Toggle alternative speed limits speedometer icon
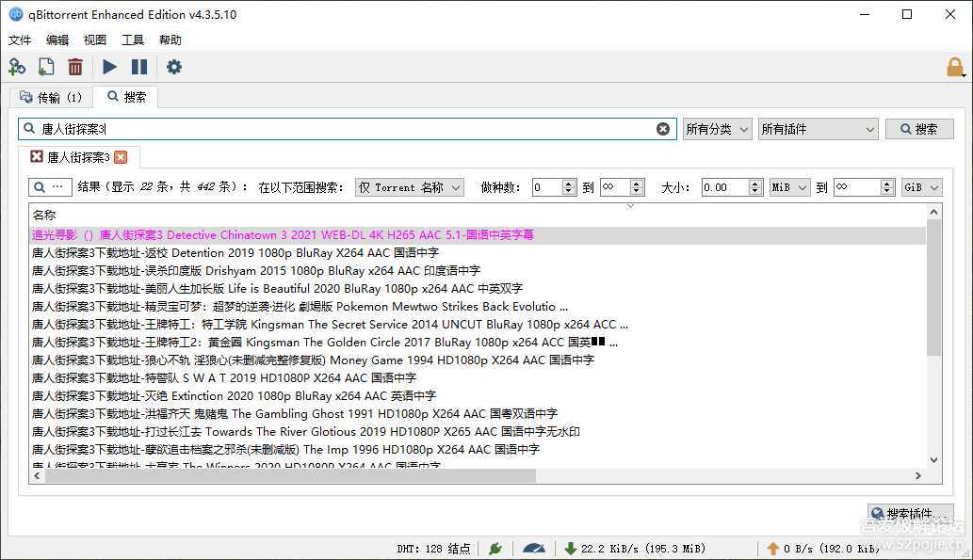This screenshot has height=560, width=973. (x=534, y=549)
